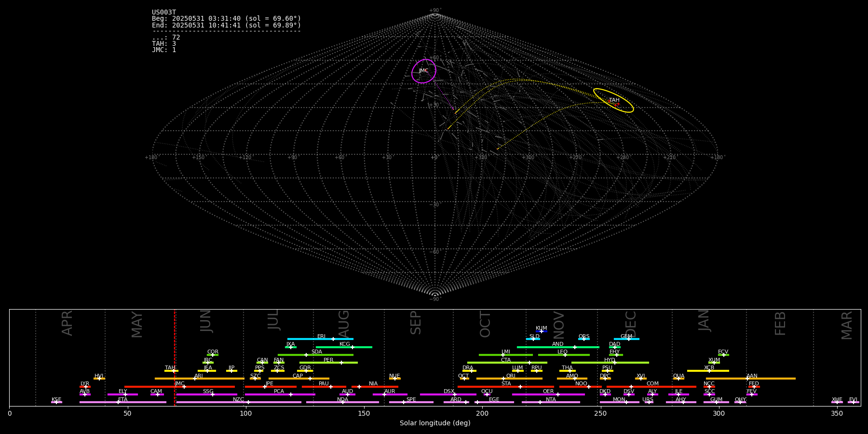Select the 'Beg: 20250531 03:31:40' header line
868x434 pixels.
click(226, 19)
